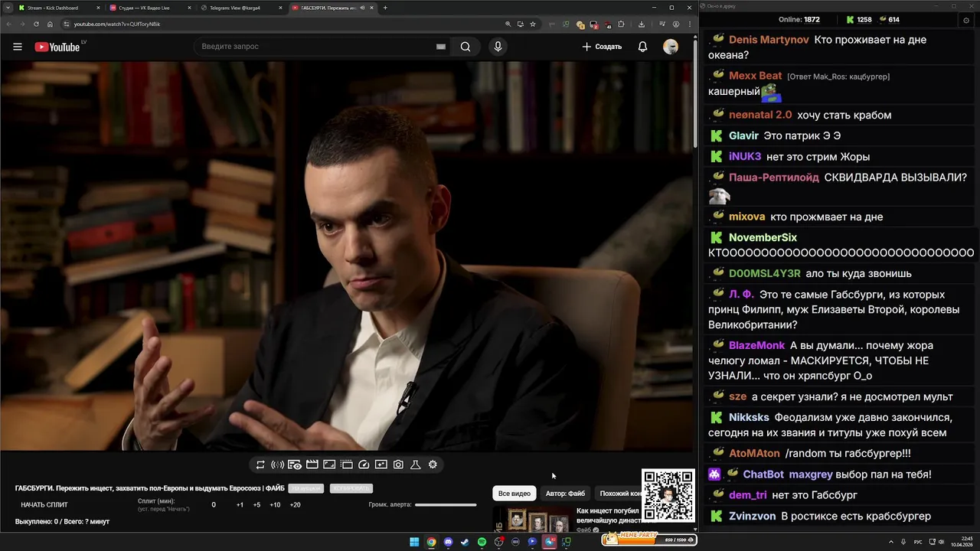Take a screenshot with the camera icon
The width and height of the screenshot is (980, 551).
point(398,465)
